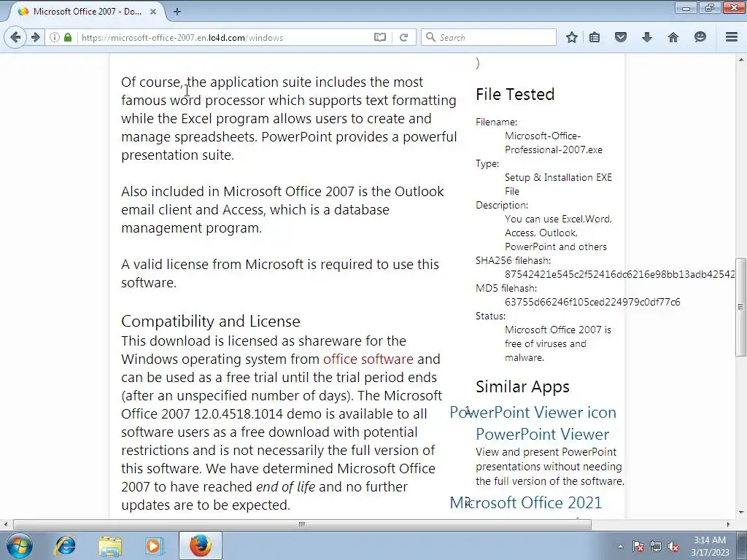
Task: Bookmark this page with the star
Action: pos(572,37)
